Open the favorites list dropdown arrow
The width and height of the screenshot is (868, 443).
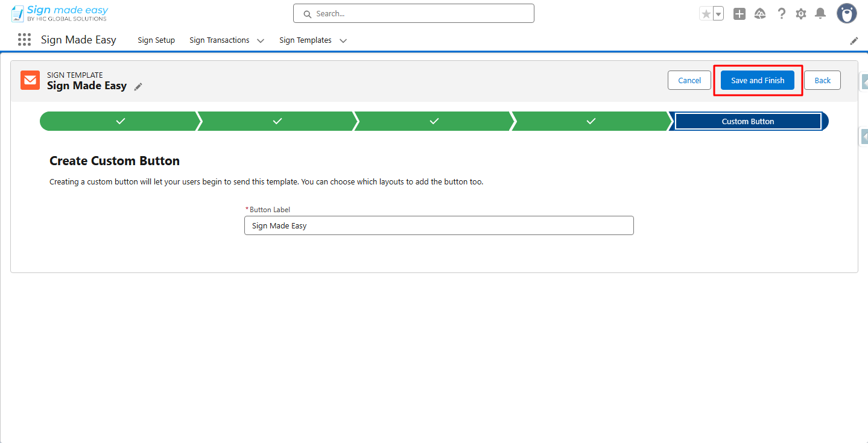tap(717, 12)
